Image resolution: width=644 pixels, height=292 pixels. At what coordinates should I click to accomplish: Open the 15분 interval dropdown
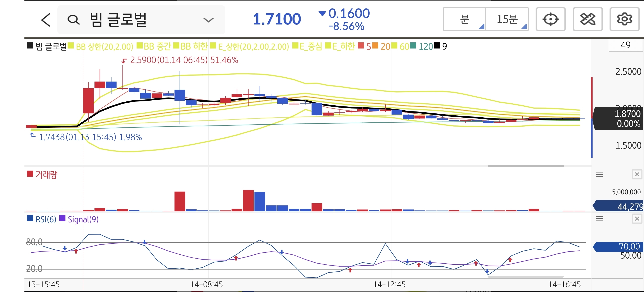[507, 19]
